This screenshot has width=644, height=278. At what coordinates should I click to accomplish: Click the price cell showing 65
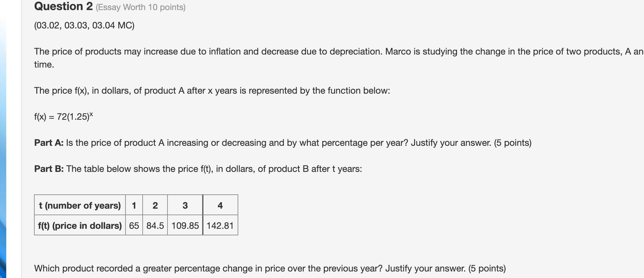pos(134,226)
